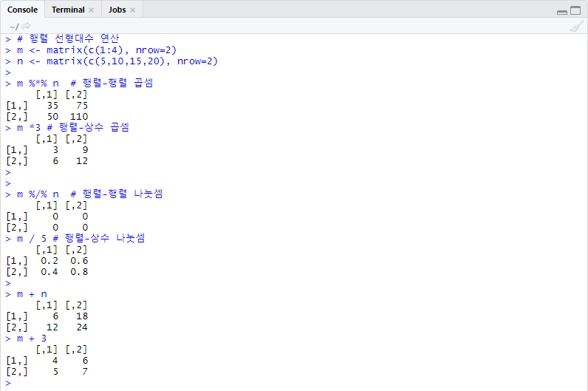Image resolution: width=588 pixels, height=391 pixels.
Task: View current working directory arrow icon
Action: tap(27, 26)
